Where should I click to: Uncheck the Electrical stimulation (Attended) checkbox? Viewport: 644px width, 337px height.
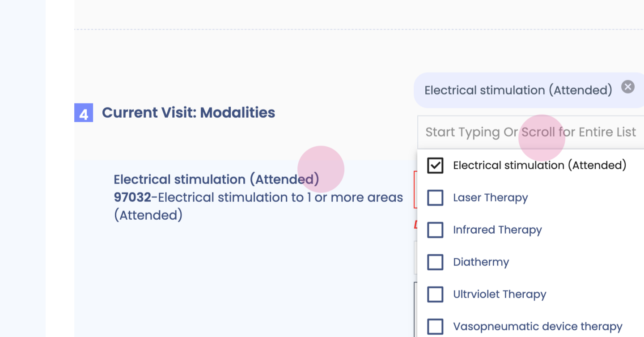coord(435,166)
